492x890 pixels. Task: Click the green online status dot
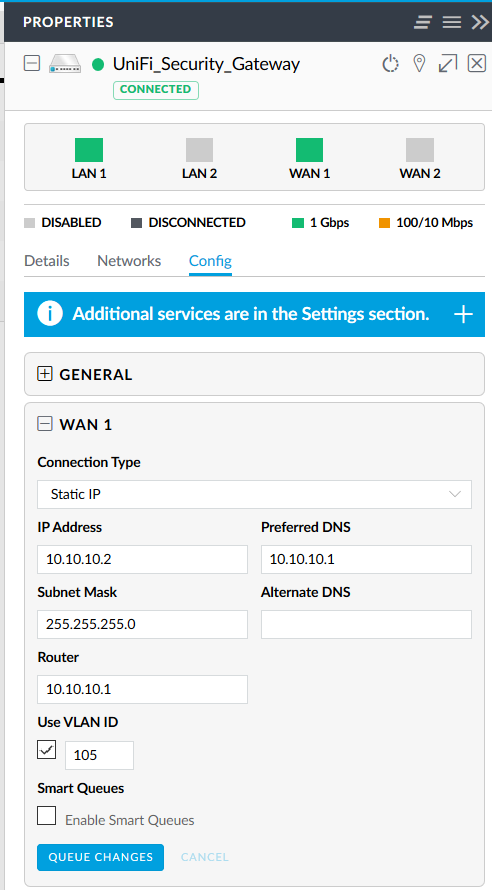pyautogui.click(x=98, y=65)
